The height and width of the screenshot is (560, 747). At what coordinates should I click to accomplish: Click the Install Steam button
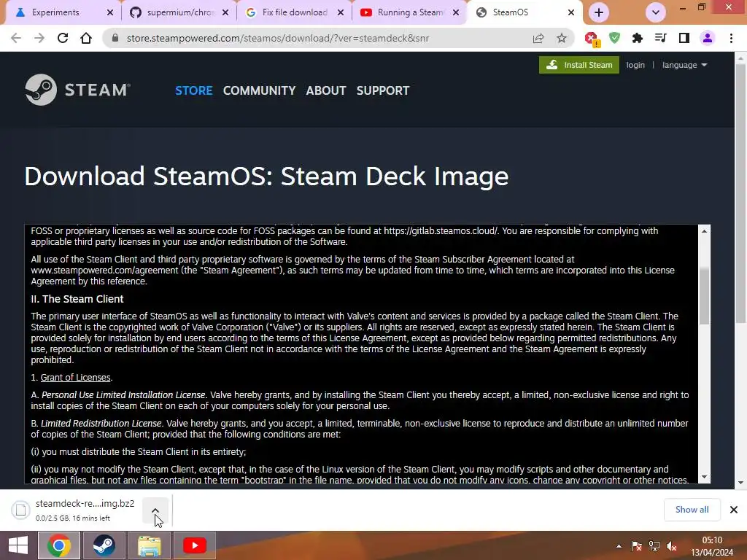pos(578,65)
